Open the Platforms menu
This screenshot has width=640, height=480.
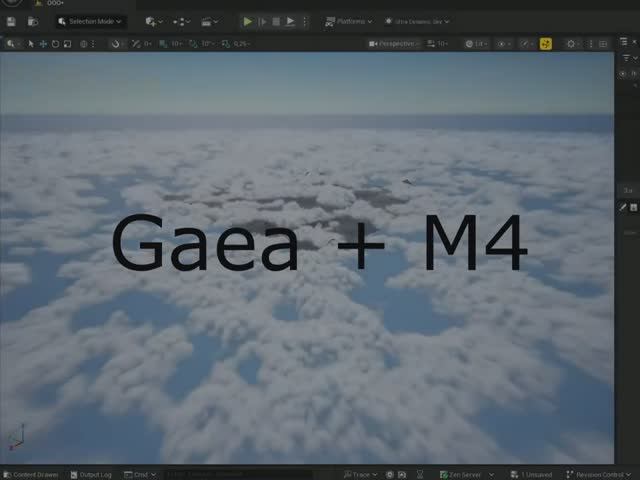click(x=348, y=22)
